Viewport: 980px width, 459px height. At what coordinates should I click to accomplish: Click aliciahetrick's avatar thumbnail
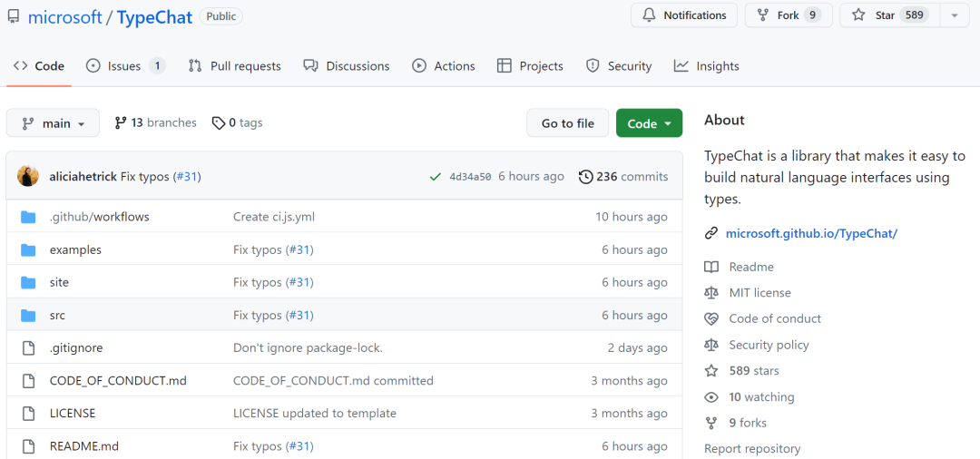pyautogui.click(x=28, y=177)
